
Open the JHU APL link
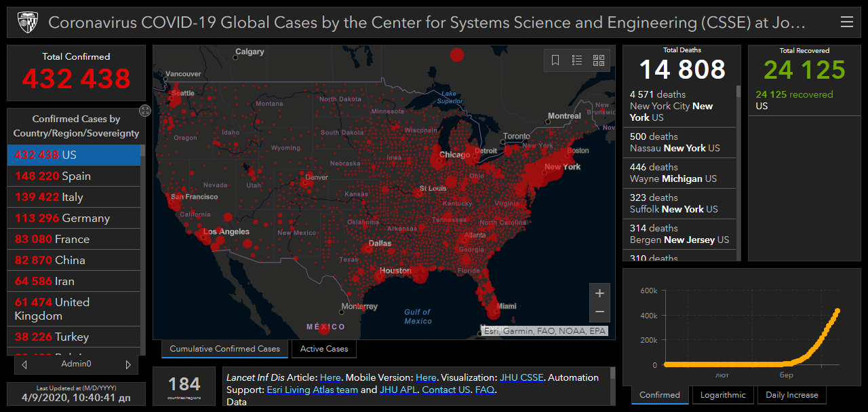pos(397,390)
